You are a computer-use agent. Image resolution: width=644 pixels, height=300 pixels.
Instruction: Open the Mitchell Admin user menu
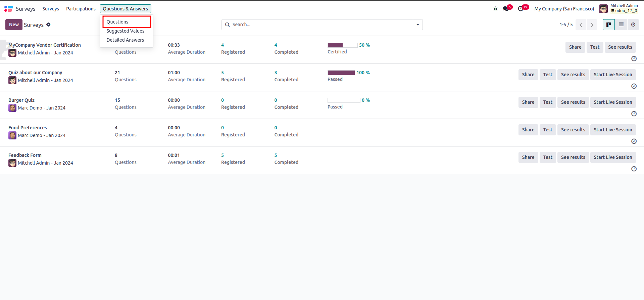click(x=618, y=8)
